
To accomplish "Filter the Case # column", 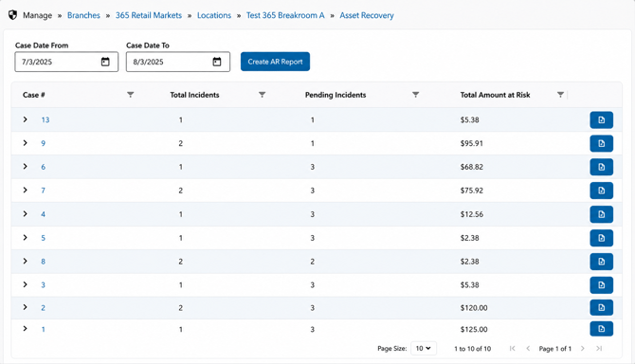I will click(131, 95).
